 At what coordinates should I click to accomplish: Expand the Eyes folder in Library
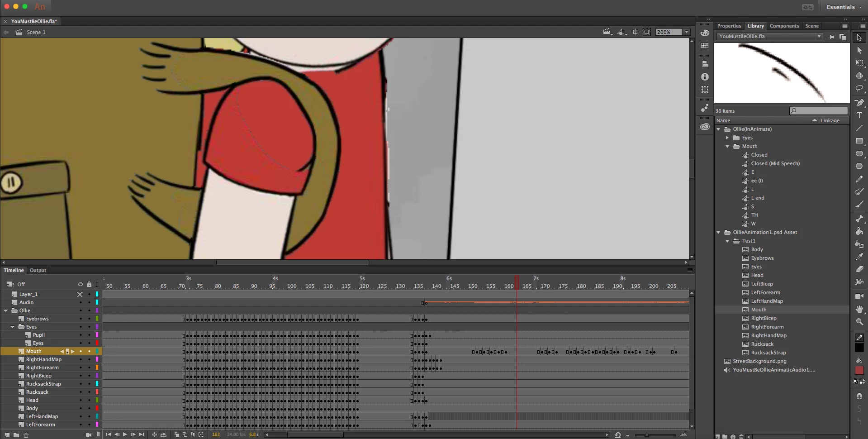click(727, 138)
